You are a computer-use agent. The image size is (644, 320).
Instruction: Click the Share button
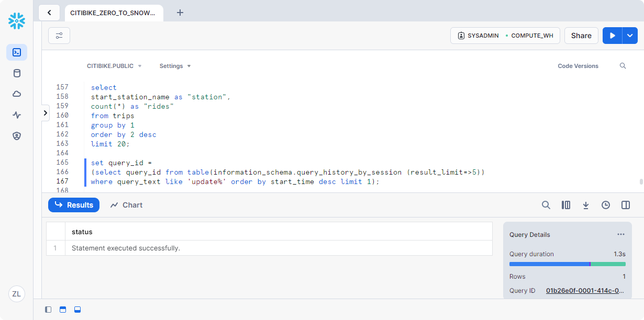pos(581,36)
